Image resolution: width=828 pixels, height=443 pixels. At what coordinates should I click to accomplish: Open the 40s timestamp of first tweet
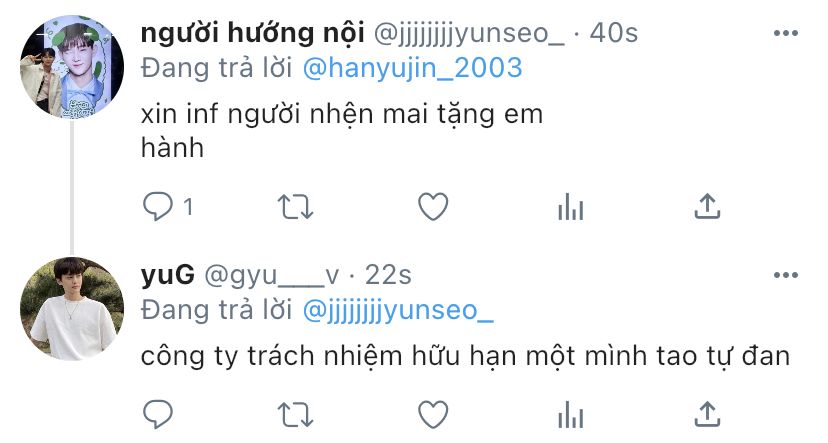click(614, 33)
